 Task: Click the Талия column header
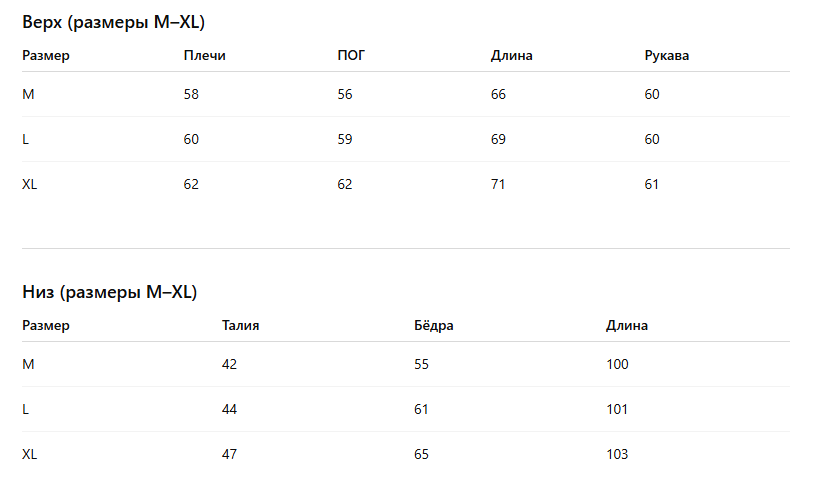[241, 325]
